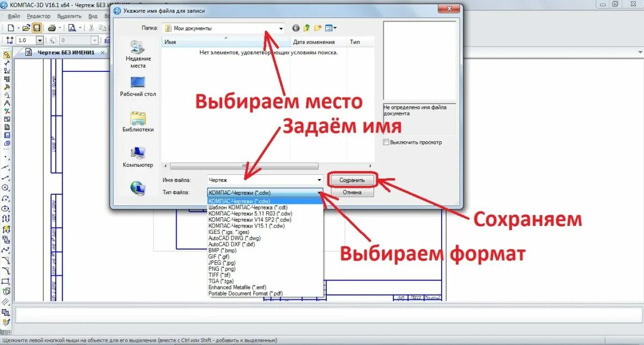
Task: Sort by the Имя column header
Action: (226, 42)
